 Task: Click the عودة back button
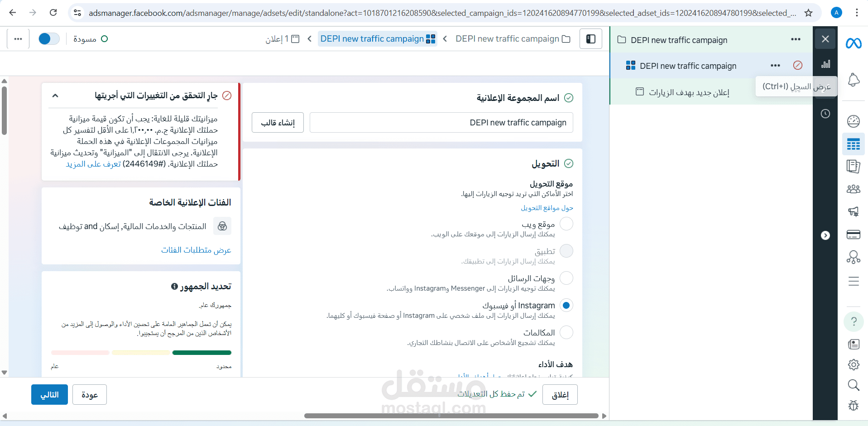tap(90, 395)
